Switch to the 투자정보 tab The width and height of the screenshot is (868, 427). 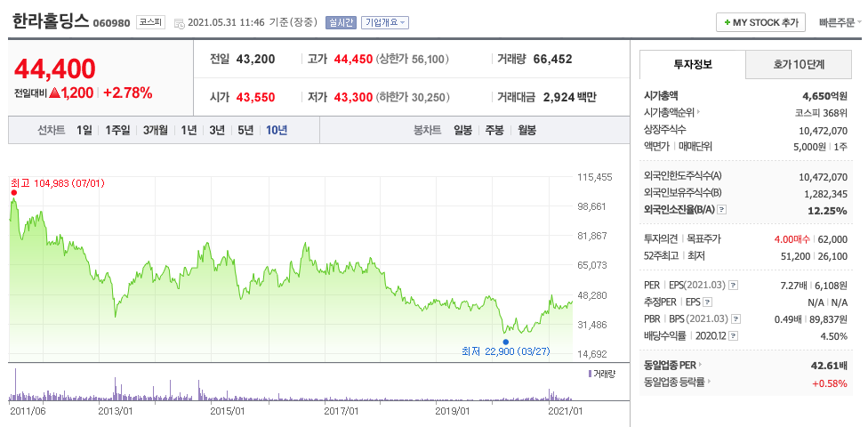tap(693, 64)
